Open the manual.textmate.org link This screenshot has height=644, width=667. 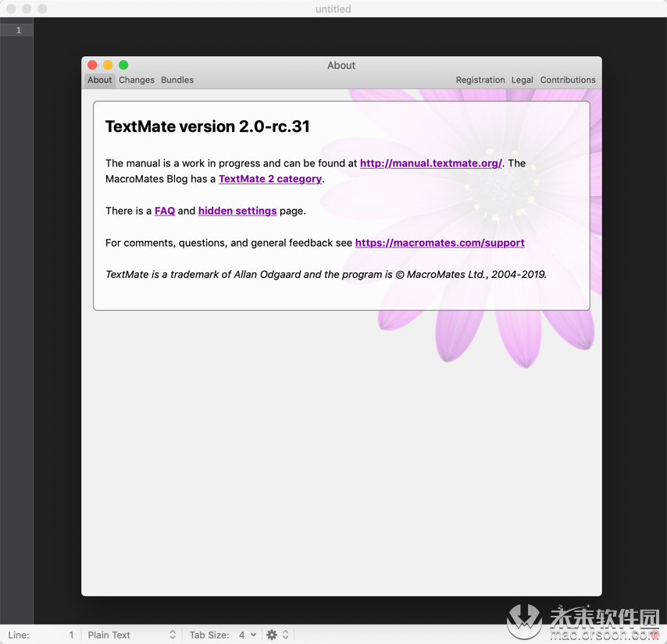[x=431, y=163]
